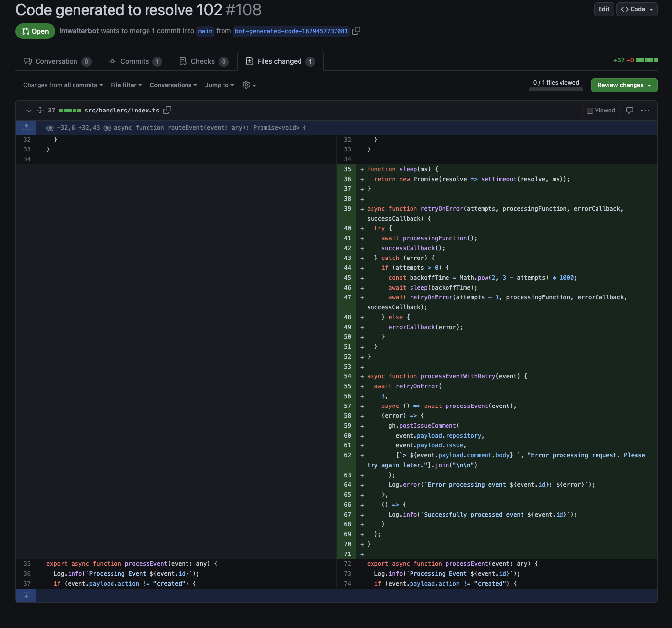Click src/handlers/index.ts file name link
The image size is (672, 628).
tap(122, 111)
